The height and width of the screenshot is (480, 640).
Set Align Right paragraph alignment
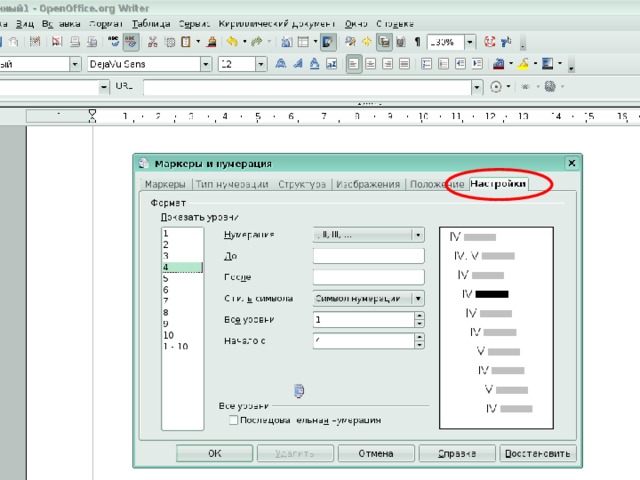387,64
